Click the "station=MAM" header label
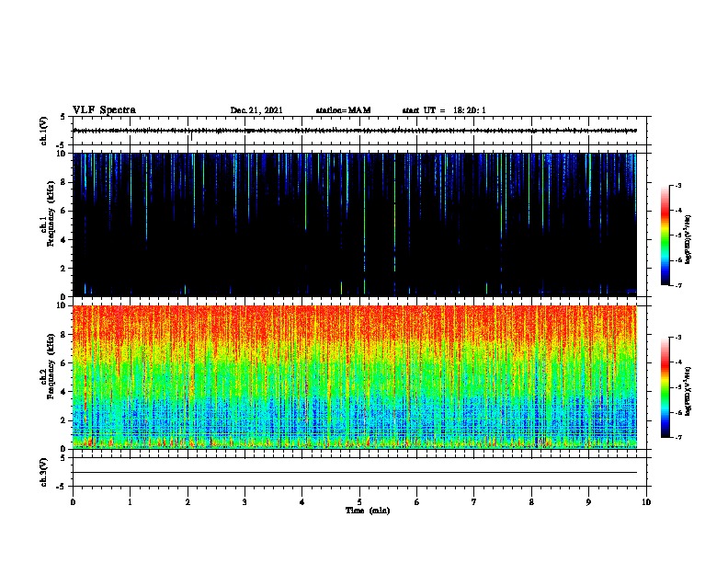 tap(343, 110)
